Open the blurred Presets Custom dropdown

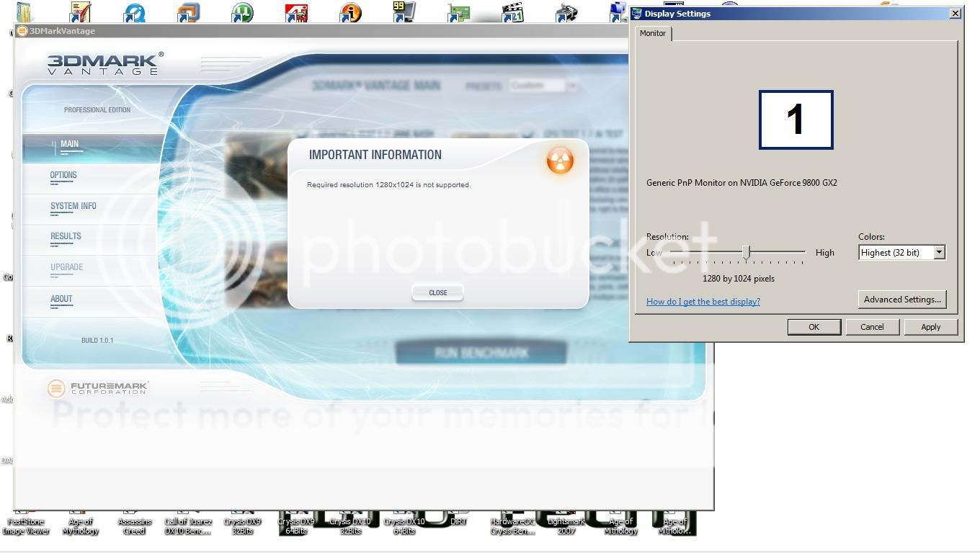click(543, 86)
